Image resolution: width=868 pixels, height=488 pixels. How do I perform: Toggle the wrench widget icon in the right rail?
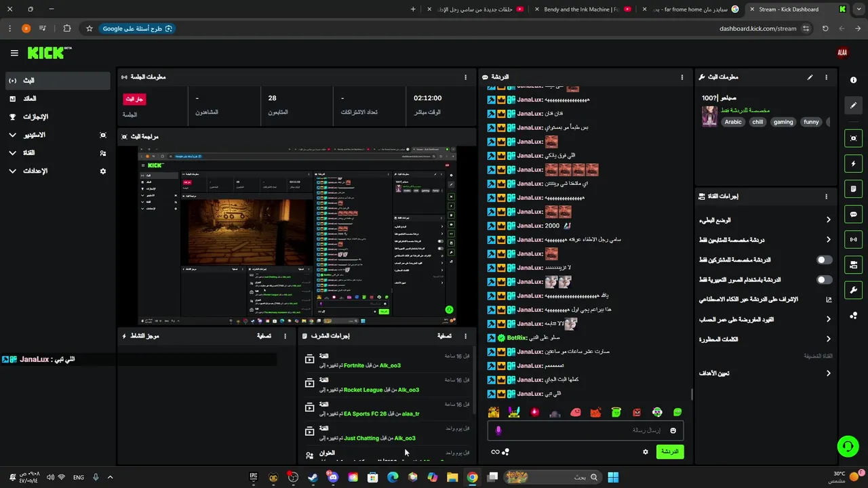tap(853, 290)
